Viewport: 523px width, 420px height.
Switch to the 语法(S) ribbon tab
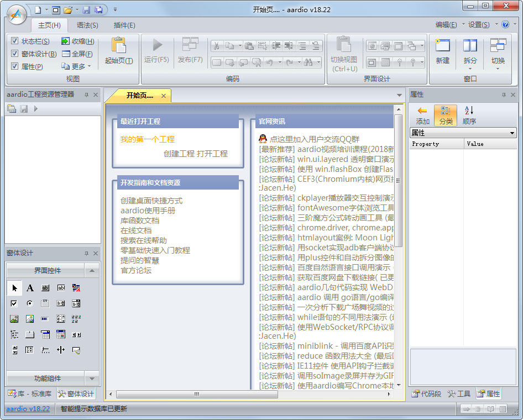(x=87, y=25)
